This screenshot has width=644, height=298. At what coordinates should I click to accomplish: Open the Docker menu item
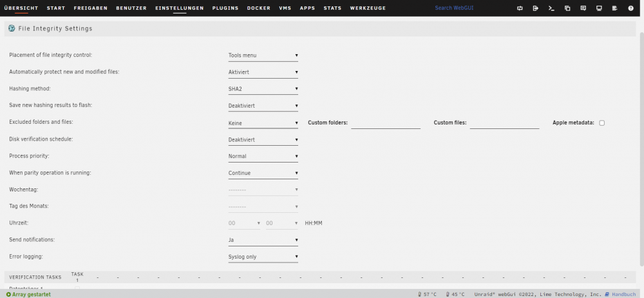(259, 8)
